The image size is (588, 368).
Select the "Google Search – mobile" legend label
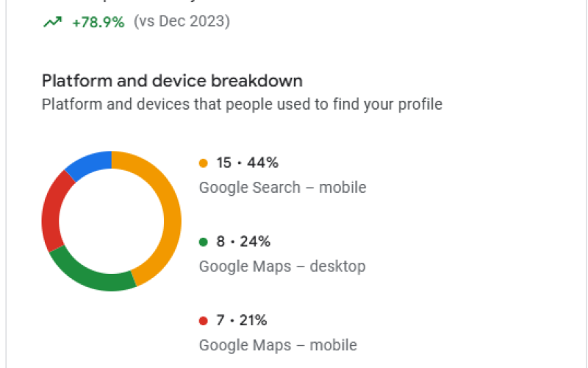(282, 187)
